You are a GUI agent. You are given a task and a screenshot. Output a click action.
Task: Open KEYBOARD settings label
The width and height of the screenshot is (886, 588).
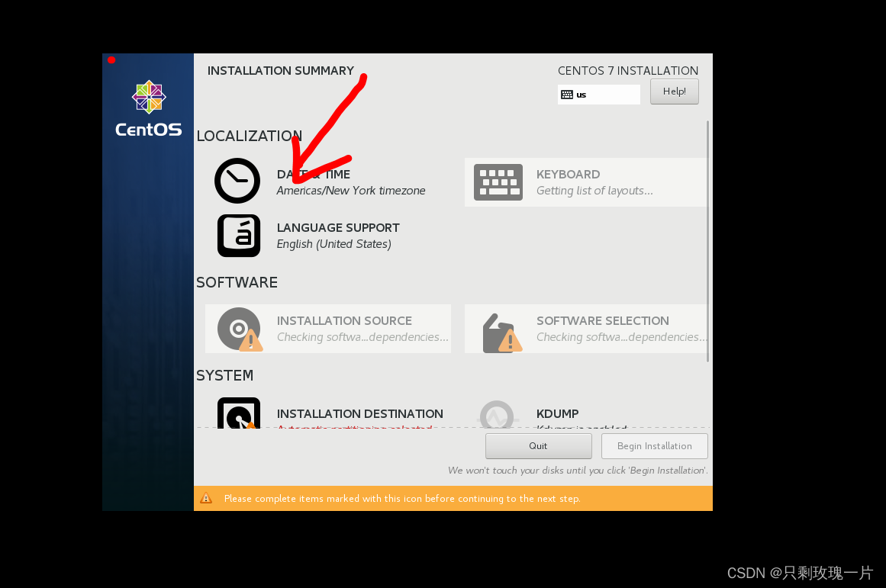[568, 174]
